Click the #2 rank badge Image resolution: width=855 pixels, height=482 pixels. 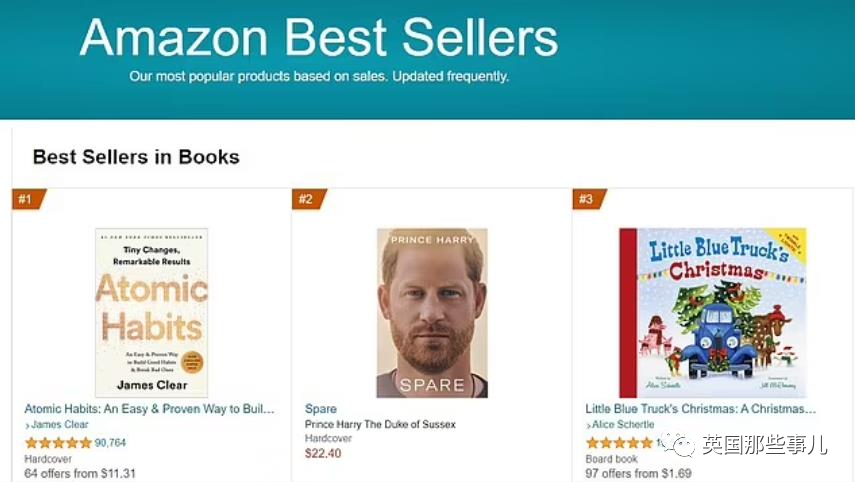click(x=310, y=199)
